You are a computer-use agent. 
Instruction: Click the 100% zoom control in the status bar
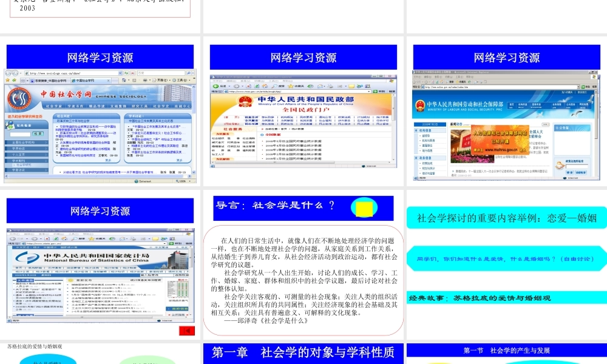click(181, 181)
